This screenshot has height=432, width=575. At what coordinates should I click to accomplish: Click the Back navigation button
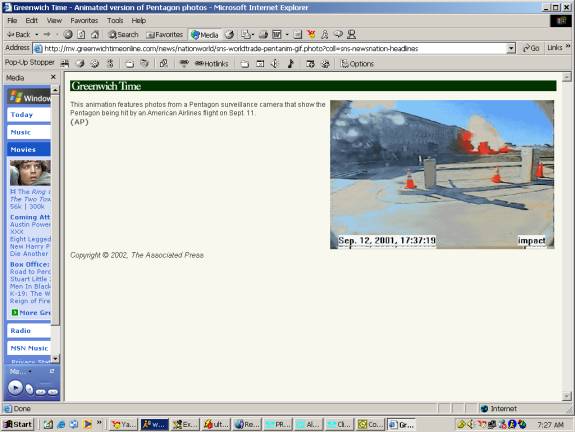pos(18,34)
